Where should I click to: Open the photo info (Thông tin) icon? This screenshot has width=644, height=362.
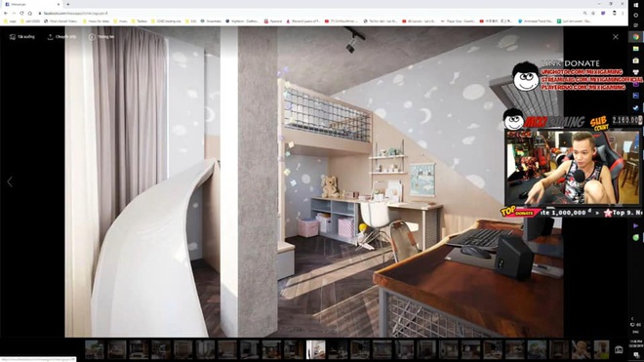(92, 37)
